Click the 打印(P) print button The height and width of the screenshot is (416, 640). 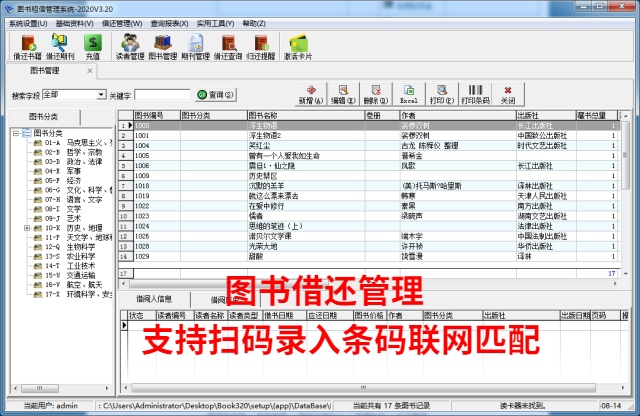442,94
